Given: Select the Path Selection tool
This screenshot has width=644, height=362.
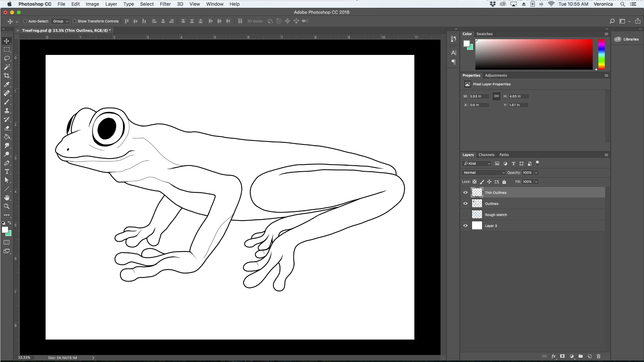Looking at the screenshot, I should coord(7,180).
